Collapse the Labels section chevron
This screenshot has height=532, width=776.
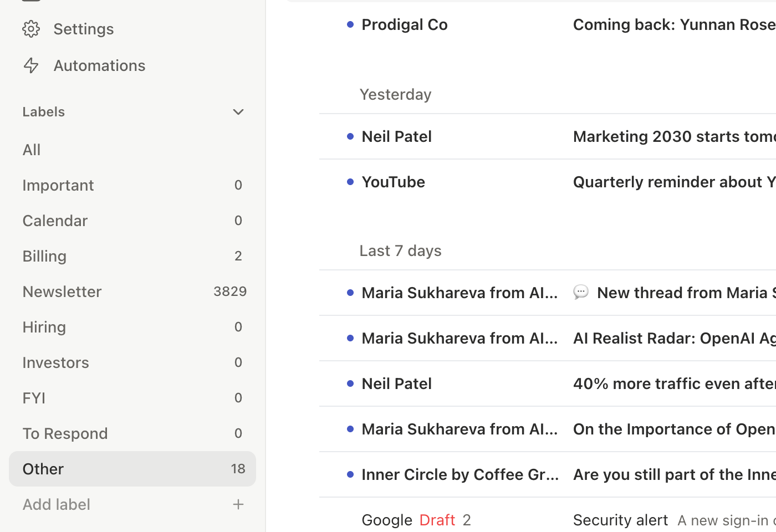(x=238, y=112)
